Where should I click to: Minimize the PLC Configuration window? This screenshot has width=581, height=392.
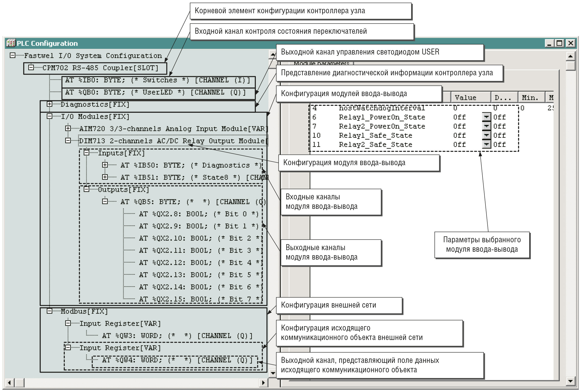pos(549,43)
